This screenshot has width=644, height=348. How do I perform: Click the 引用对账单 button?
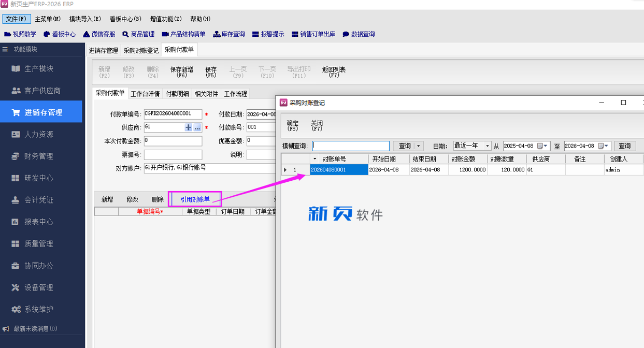click(195, 199)
